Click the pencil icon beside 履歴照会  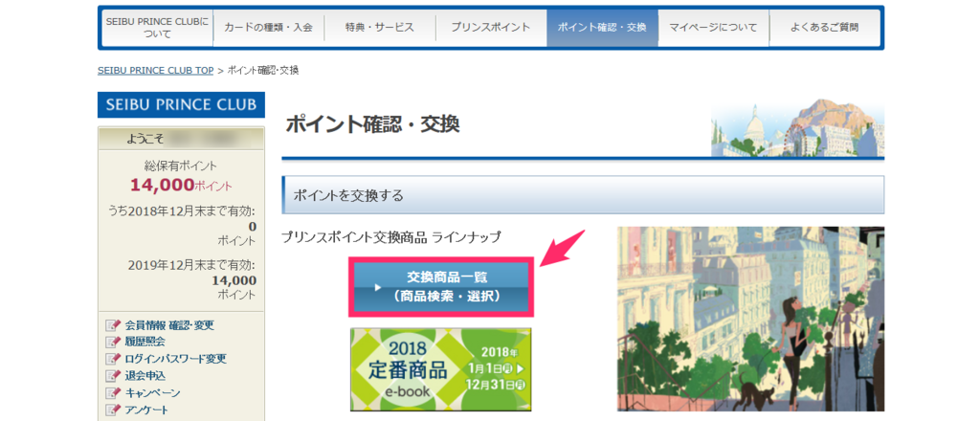pos(113,342)
